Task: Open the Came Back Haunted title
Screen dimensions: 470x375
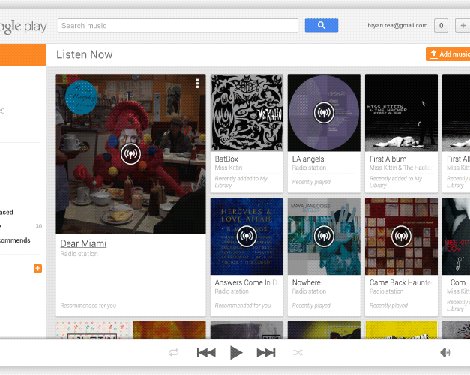Action: 400,282
